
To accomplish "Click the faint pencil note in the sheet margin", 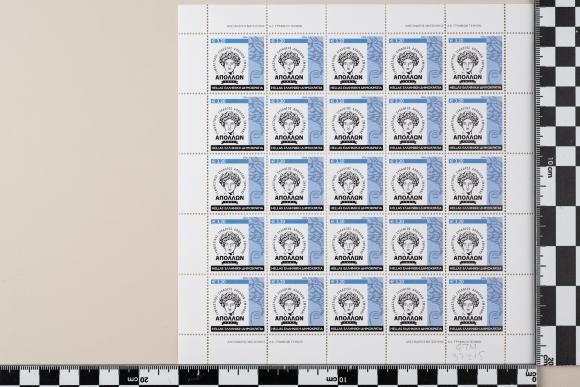I will [x=470, y=352].
